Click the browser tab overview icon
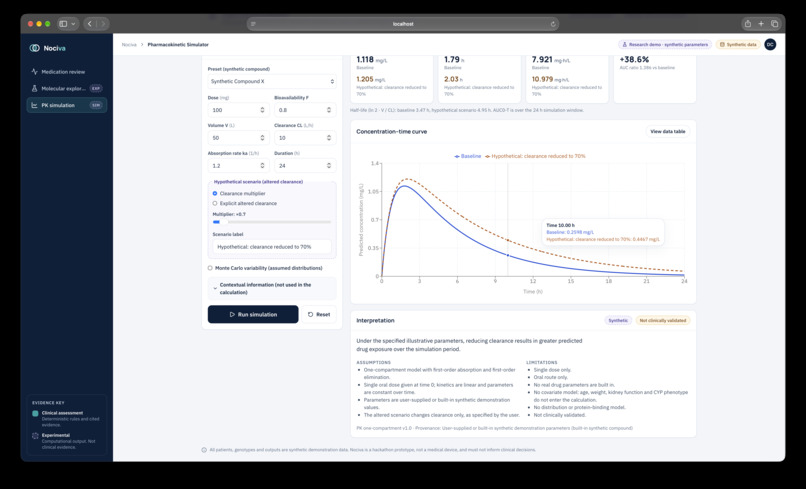This screenshot has width=806, height=489. click(775, 24)
